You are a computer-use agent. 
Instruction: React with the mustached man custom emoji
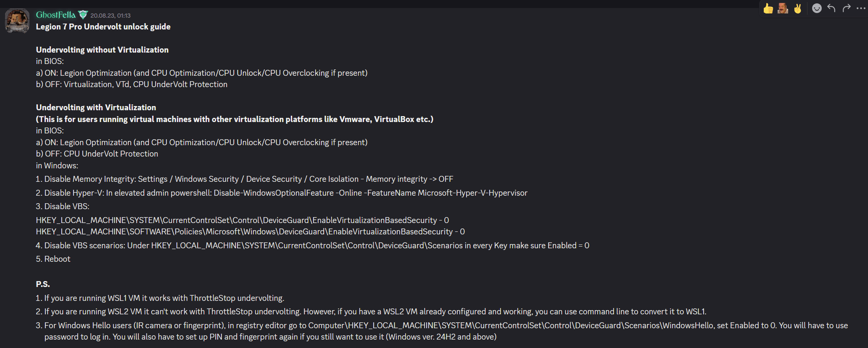click(x=783, y=8)
